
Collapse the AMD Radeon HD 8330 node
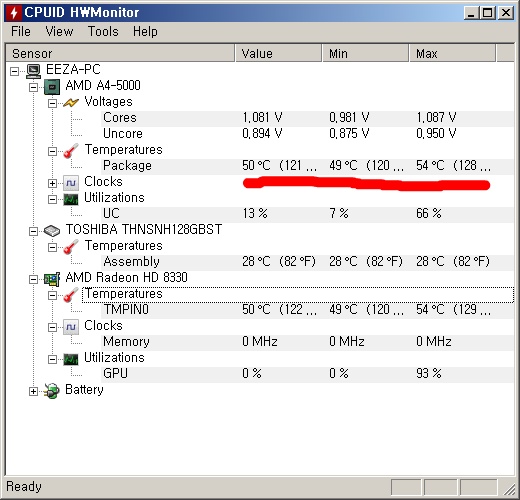33,279
